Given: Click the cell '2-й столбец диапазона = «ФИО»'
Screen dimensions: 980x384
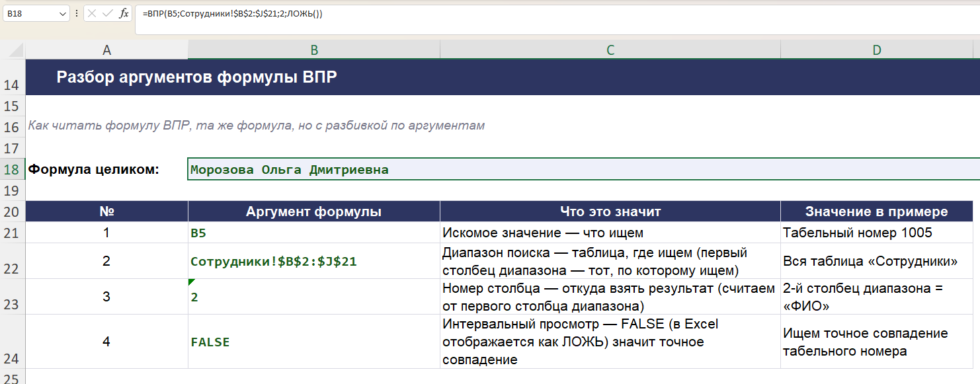Looking at the screenshot, I should (877, 297).
